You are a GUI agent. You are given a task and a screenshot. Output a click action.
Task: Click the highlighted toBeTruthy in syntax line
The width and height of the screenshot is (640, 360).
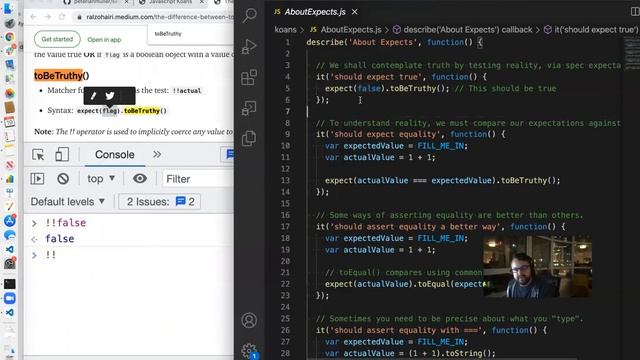(x=142, y=111)
